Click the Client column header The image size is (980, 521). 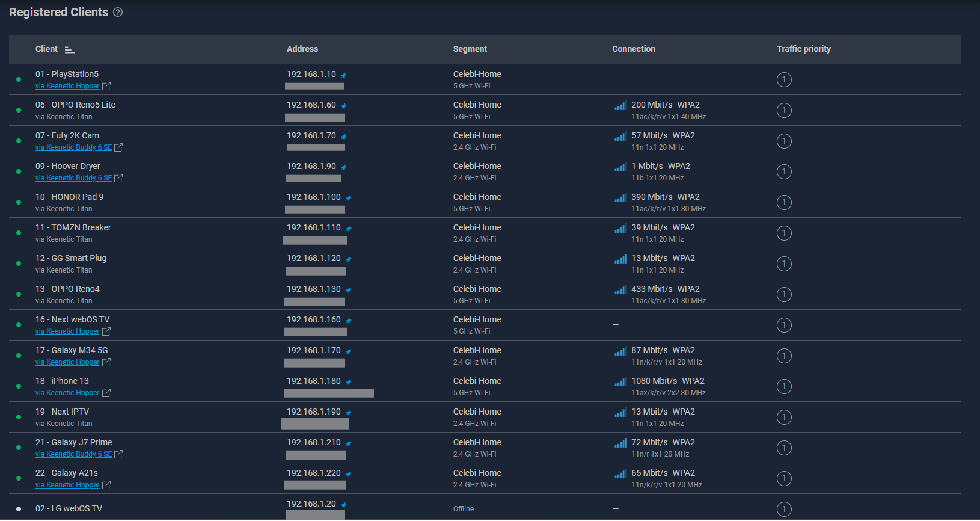[x=46, y=49]
